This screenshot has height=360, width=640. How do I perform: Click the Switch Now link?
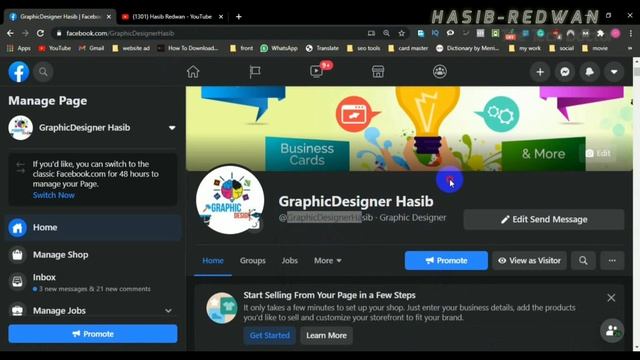[x=53, y=195]
